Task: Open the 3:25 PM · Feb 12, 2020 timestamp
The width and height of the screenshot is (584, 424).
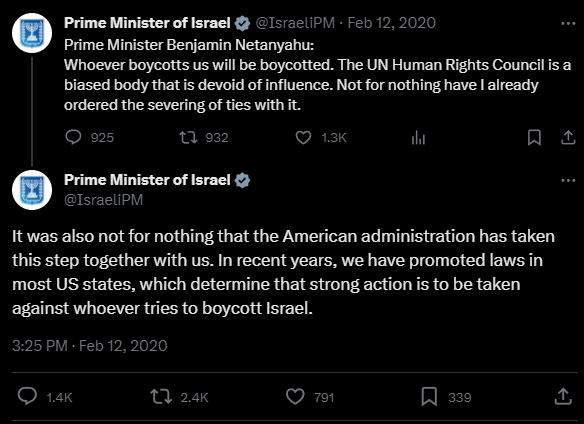Action: coord(90,346)
